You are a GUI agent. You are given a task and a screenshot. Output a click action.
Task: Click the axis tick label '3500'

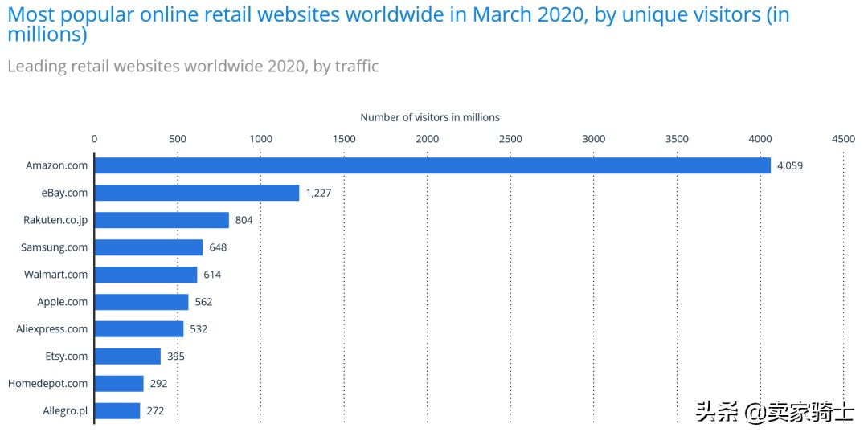click(x=677, y=139)
